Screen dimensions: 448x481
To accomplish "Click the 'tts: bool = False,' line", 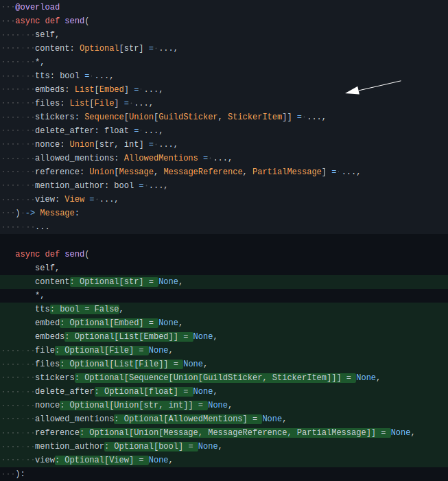I will coord(79,309).
